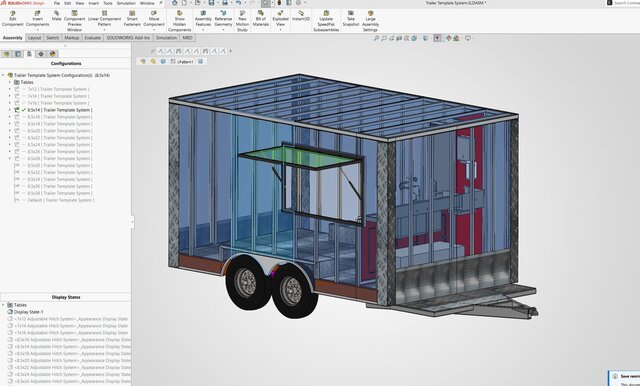The image size is (640, 386).
Task: Expand the 7x12 configuration node
Action: [10, 89]
